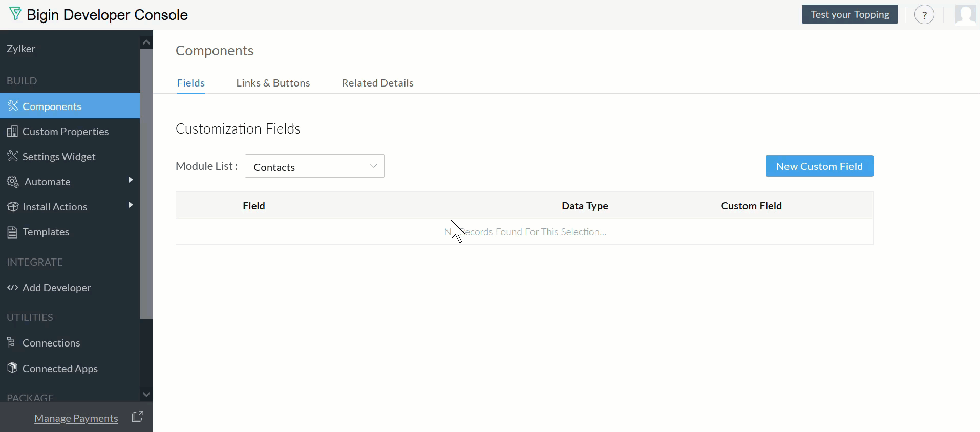
Task: Click the Bigin Developer Console title
Action: click(x=107, y=15)
